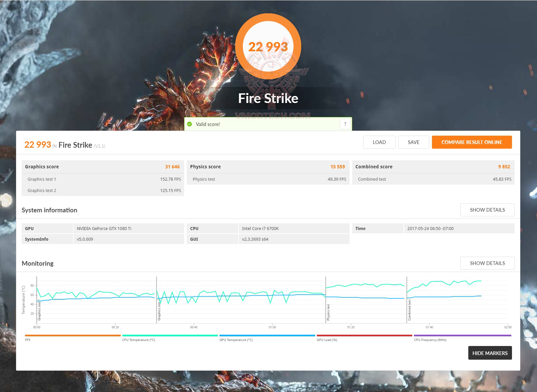Click the green checkmark icon next to Valid score
Viewport: 537px width, 392px height.
coord(190,124)
